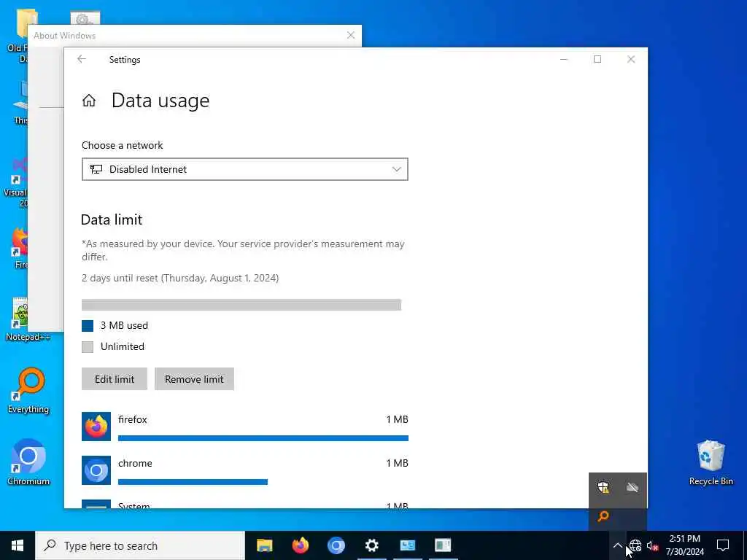Click the chrome app icon in usage list
The height and width of the screenshot is (560, 747).
(x=96, y=470)
